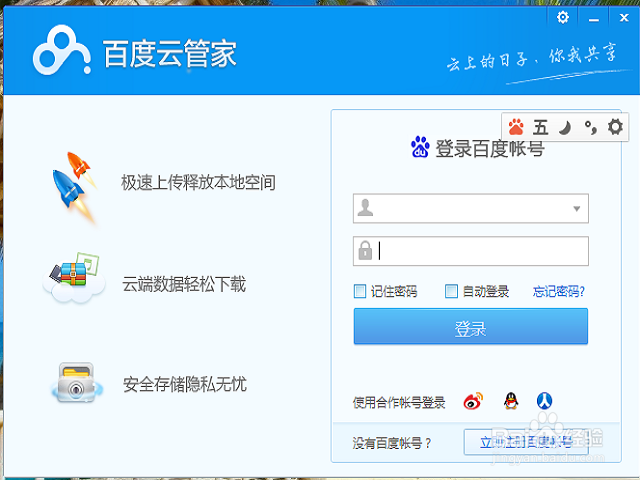640x480 pixels.
Task: Minimize the Baidu Cloud window
Action: click(593, 18)
